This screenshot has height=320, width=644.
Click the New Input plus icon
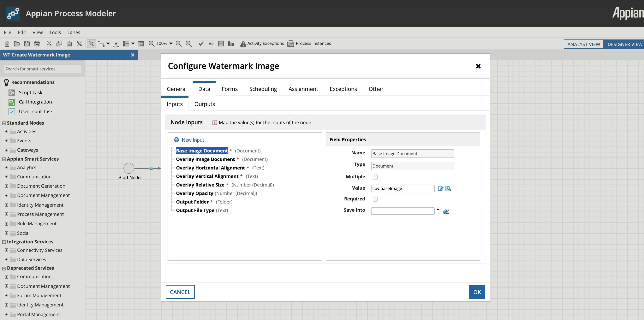click(176, 140)
